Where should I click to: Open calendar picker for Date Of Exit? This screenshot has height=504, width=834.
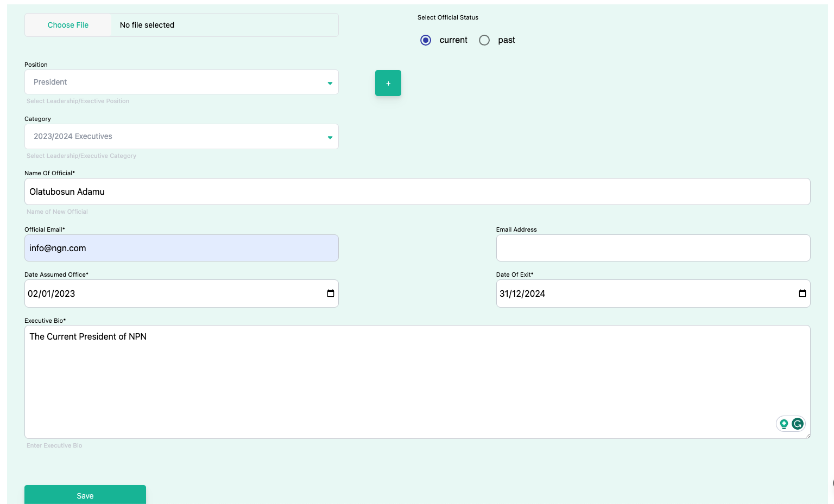(802, 294)
